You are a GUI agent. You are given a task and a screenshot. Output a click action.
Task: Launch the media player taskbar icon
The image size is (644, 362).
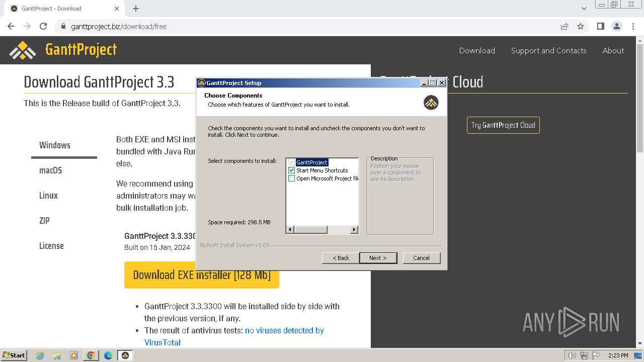pyautogui.click(x=74, y=355)
